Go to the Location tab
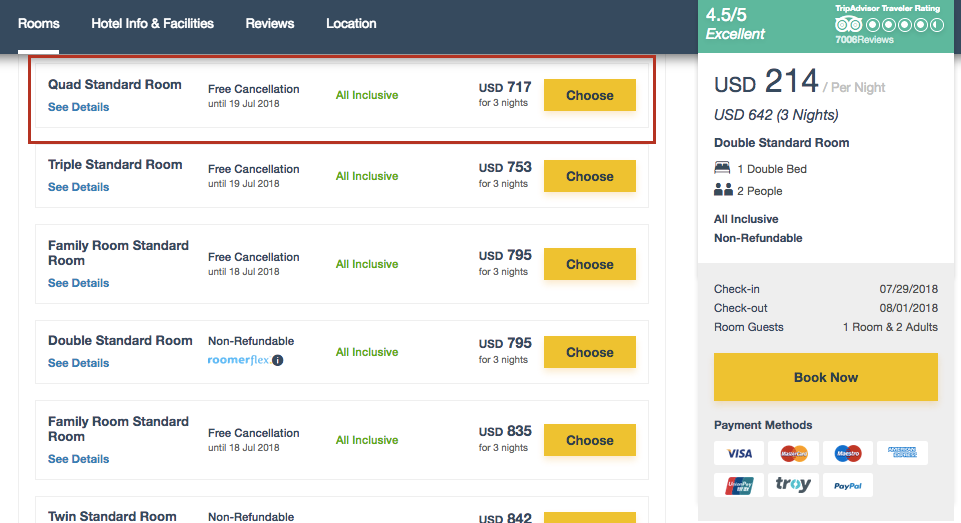The width and height of the screenshot is (961, 523). coord(351,24)
